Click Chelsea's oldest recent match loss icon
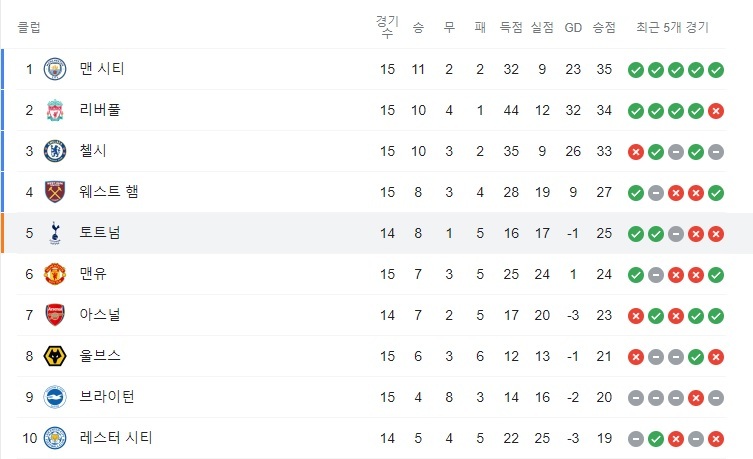This screenshot has width=753, height=459. click(635, 152)
